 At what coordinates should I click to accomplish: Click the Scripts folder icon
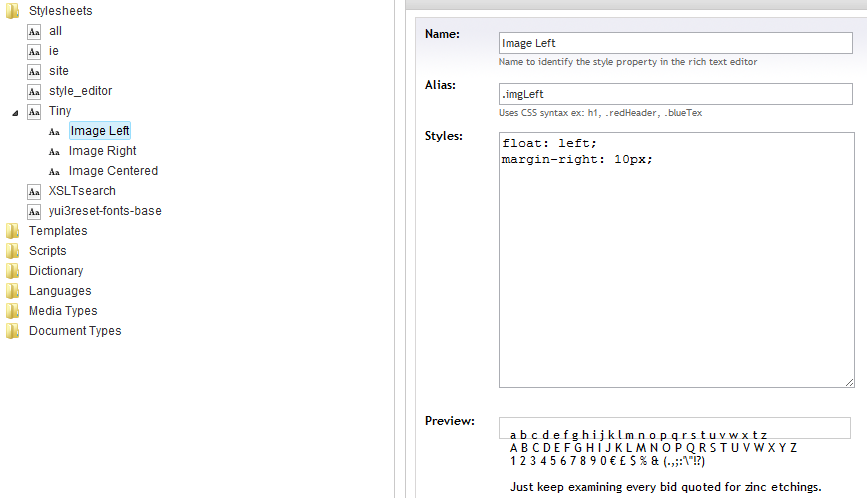click(13, 251)
